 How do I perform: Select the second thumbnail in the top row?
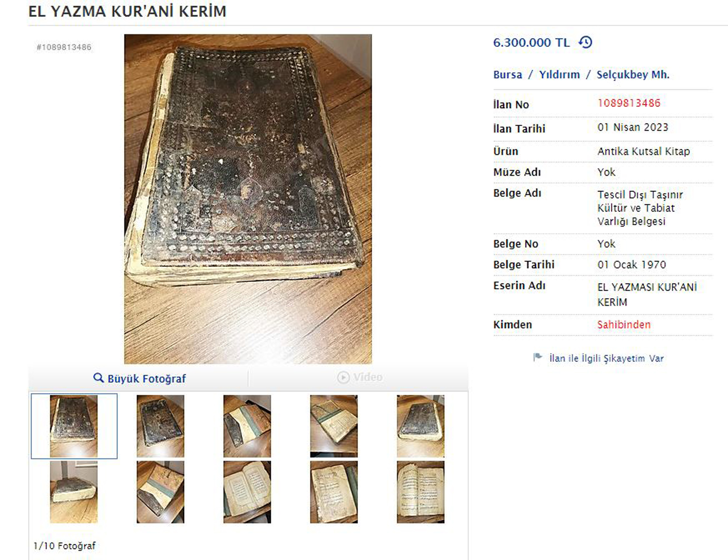160,426
